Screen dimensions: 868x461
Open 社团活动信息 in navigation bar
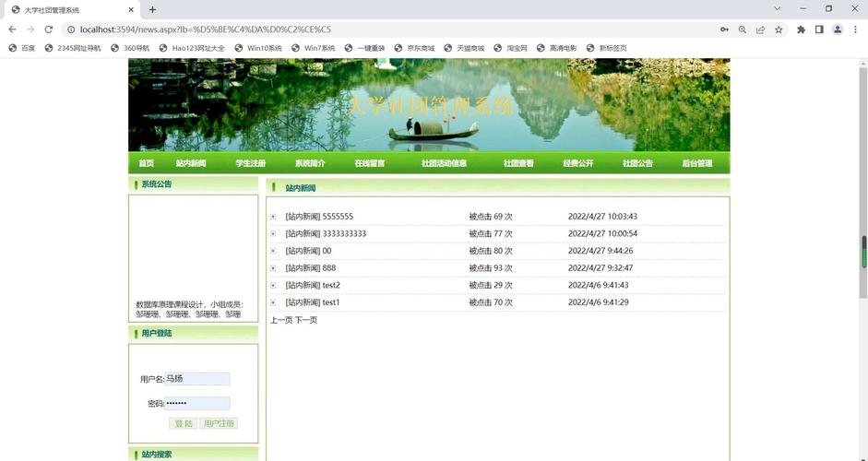click(444, 163)
